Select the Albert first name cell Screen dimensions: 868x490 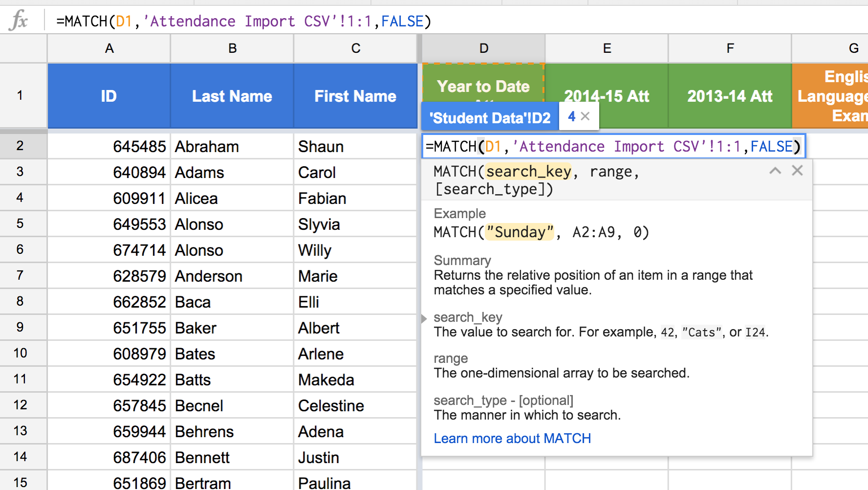355,328
